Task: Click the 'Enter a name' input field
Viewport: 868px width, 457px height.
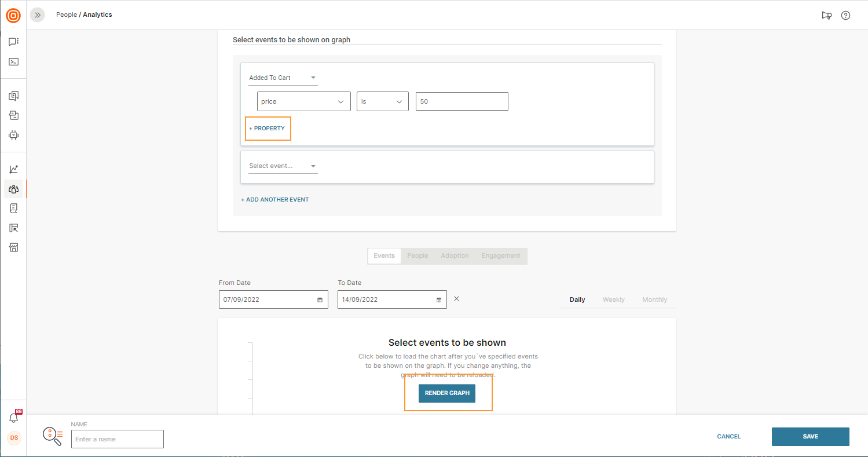Action: [118, 439]
